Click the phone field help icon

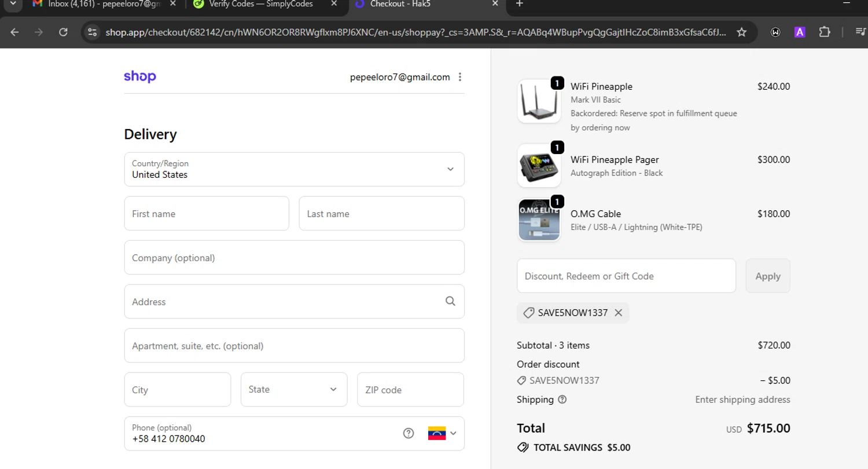(x=409, y=433)
